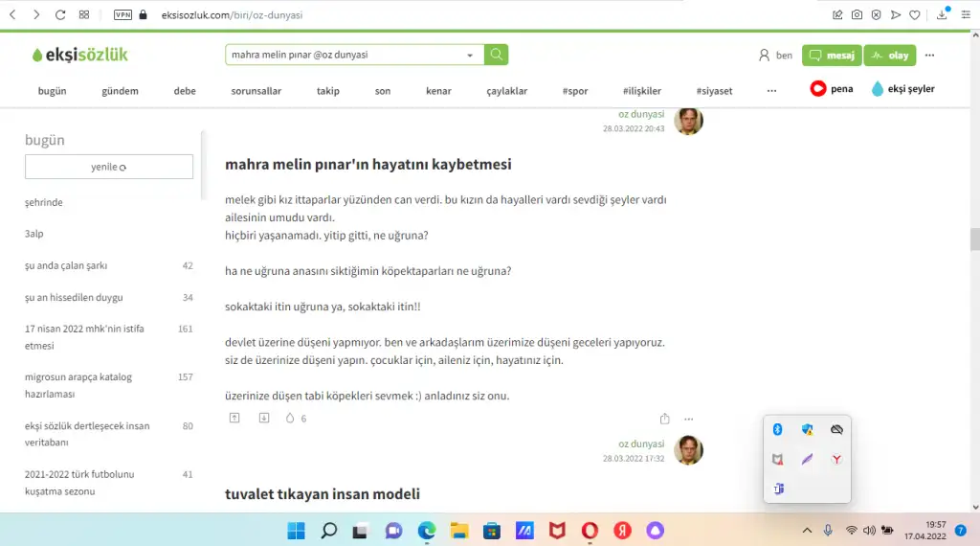Toggle the browser VPN badge

[122, 14]
